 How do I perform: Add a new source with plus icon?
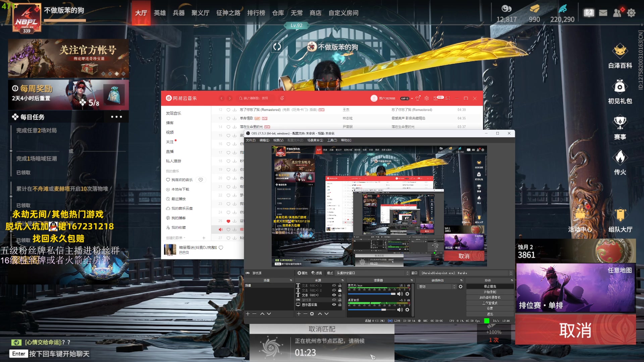(299, 314)
